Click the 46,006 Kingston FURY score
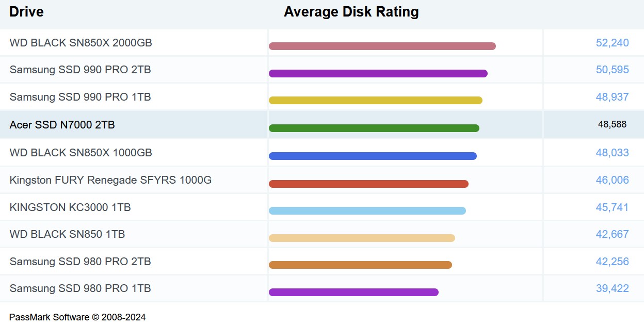This screenshot has height=324, width=644. pos(612,180)
